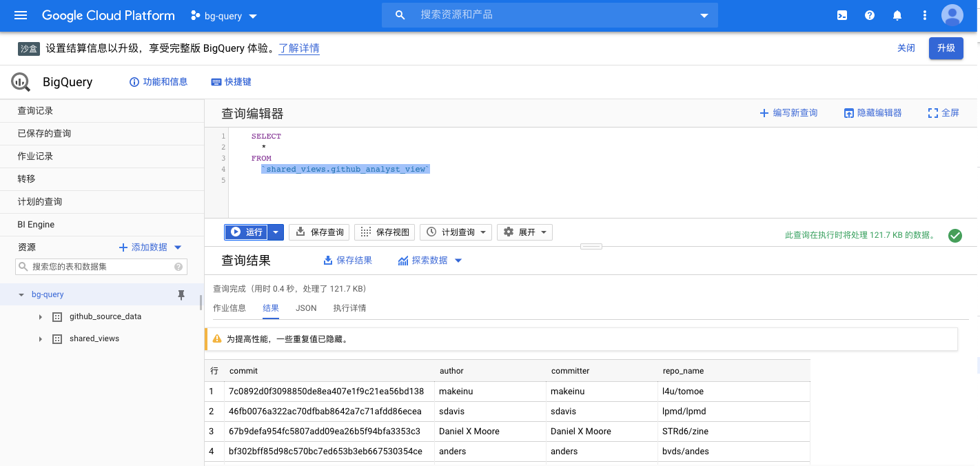
Task: Open 计划的查询 in sidebar
Action: (102, 202)
